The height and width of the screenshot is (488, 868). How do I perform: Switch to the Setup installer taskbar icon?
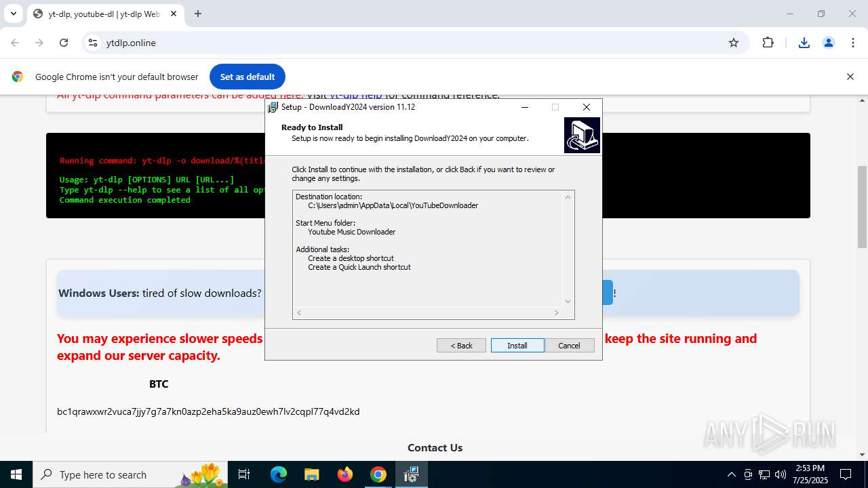click(412, 474)
